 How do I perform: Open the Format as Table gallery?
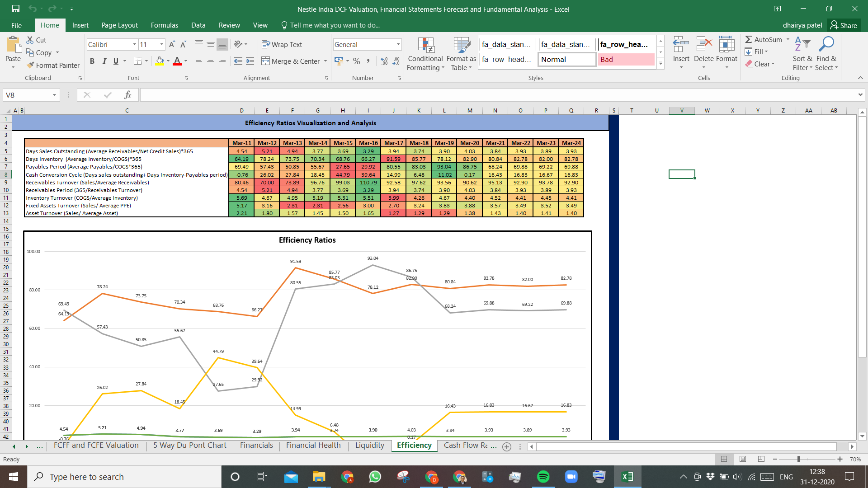[461, 54]
